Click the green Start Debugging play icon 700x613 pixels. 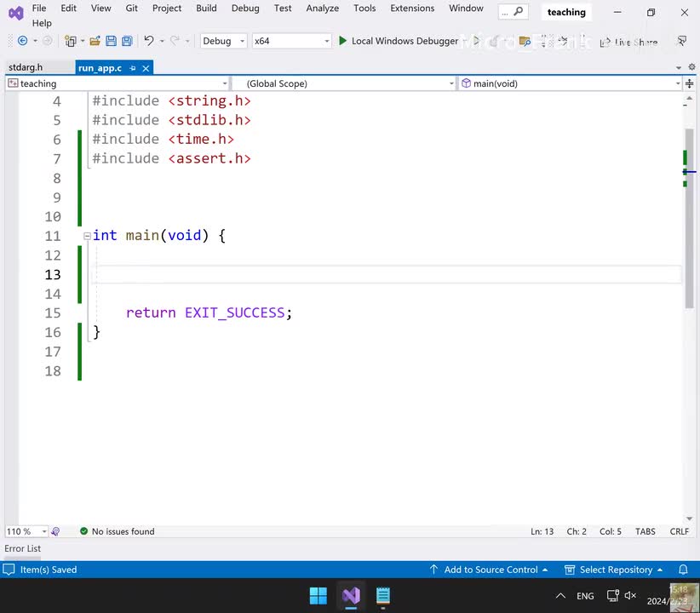tap(342, 41)
